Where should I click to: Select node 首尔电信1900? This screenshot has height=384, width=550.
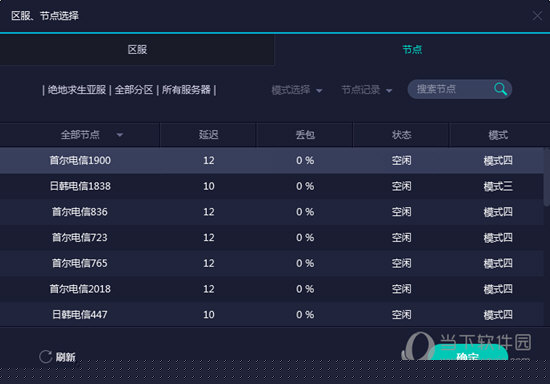point(272,160)
